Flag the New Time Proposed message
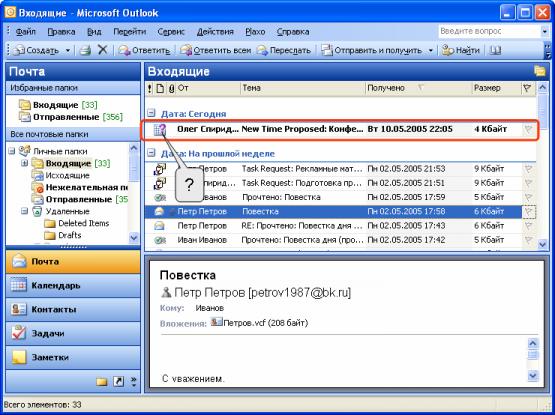Screen dimensions: 555x415 528,130
